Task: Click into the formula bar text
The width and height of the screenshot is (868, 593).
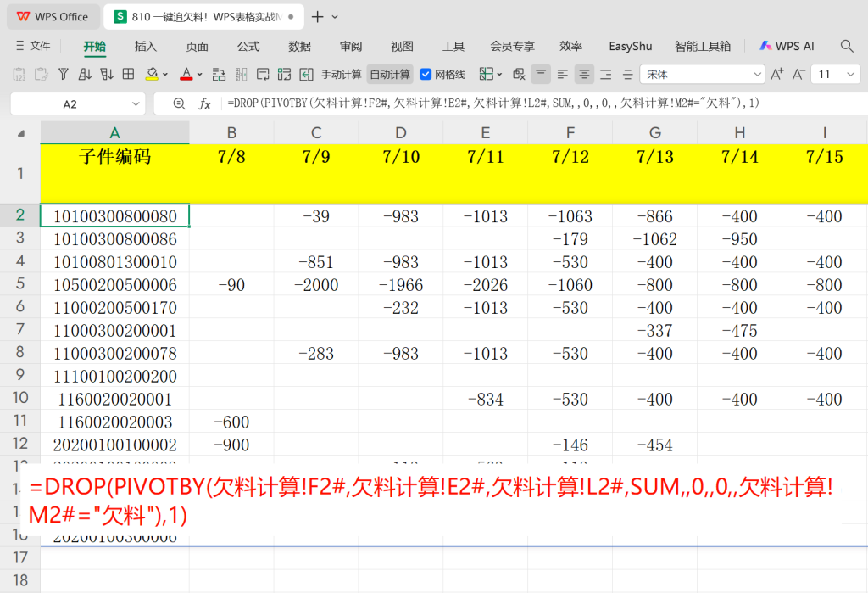Action: coord(492,103)
